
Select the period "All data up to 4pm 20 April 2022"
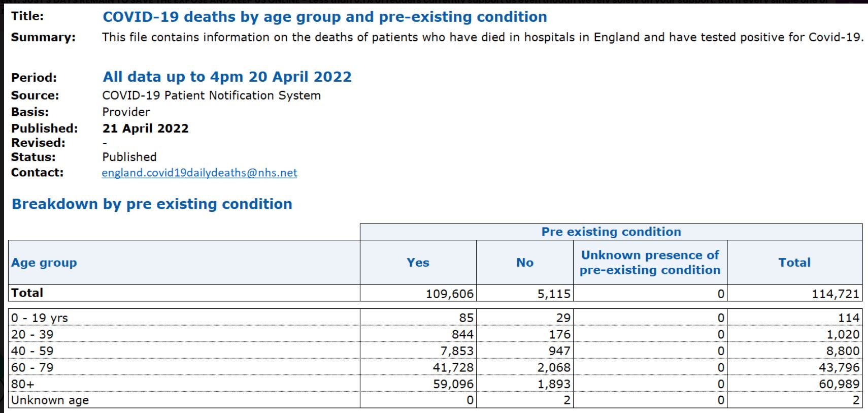click(x=227, y=77)
